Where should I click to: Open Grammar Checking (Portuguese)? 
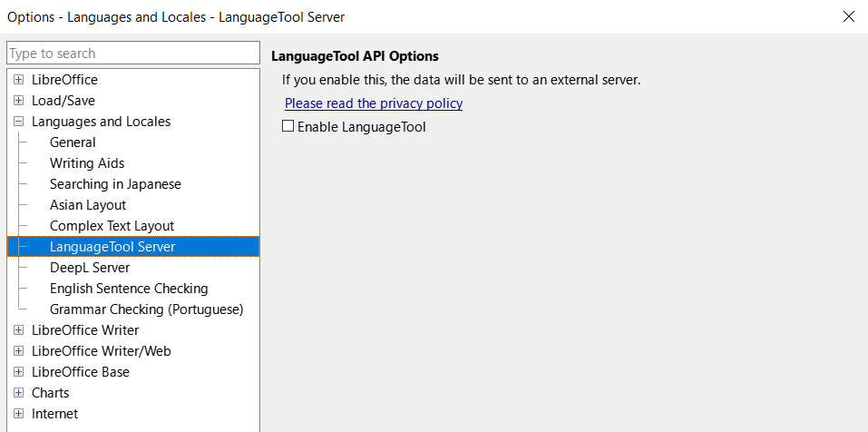tap(147, 309)
